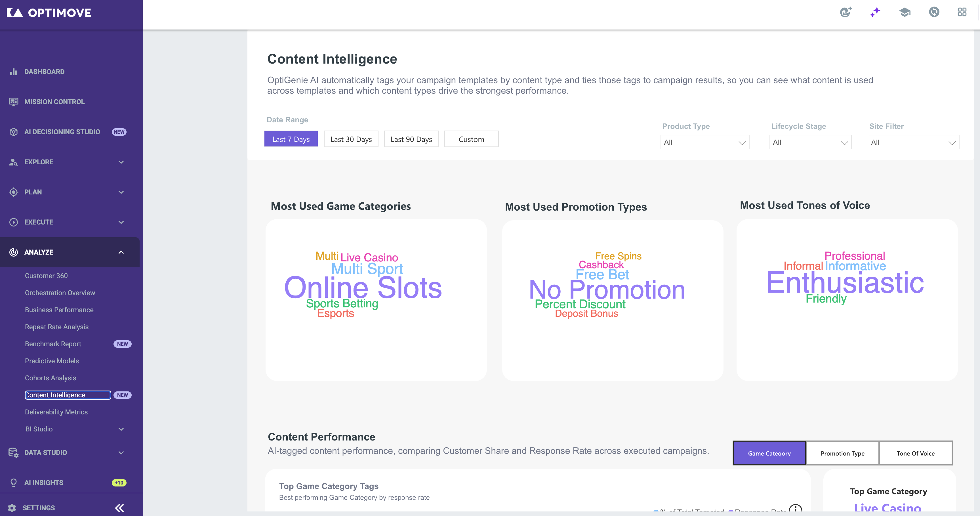Click Online Slots in word cloud

click(363, 288)
